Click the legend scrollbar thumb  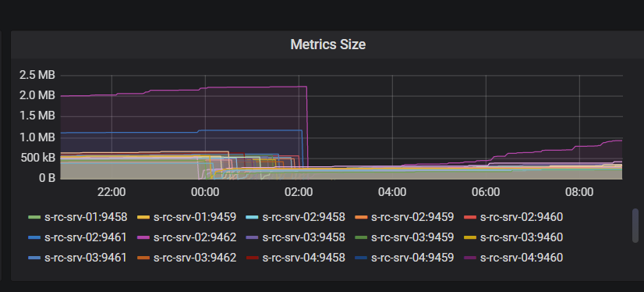point(635,226)
